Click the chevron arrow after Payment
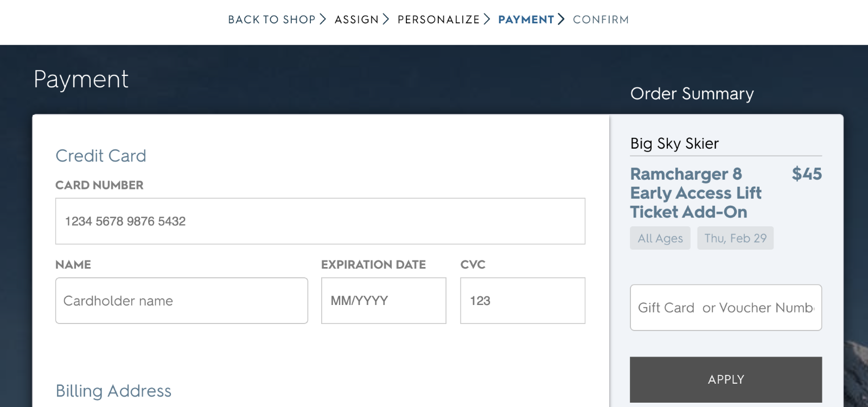The height and width of the screenshot is (407, 868). tap(561, 20)
